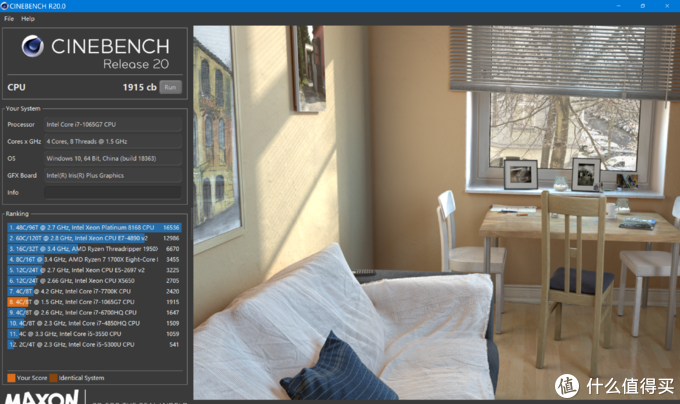The image size is (680, 404).
Task: Select the Core i5-5300U ranking entry
Action: point(95,344)
